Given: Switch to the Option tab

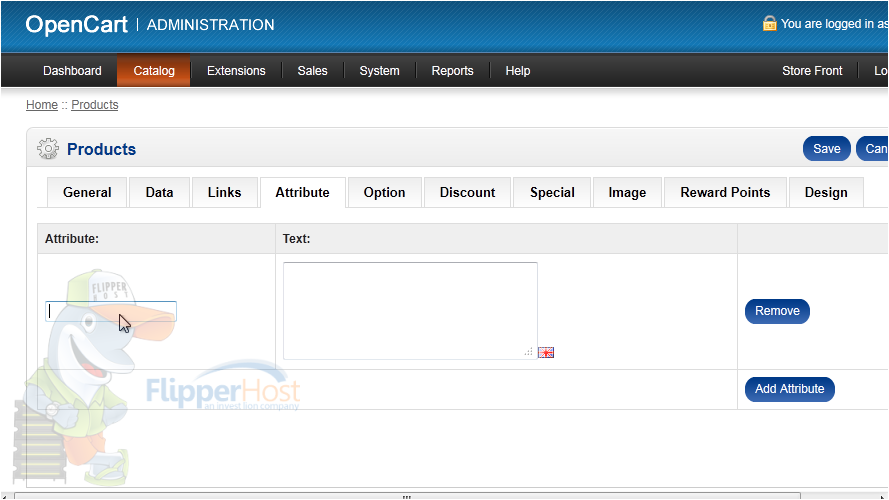Looking at the screenshot, I should tap(384, 193).
